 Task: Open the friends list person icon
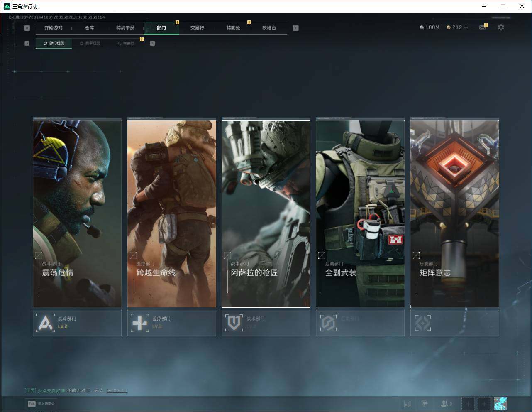coord(444,404)
